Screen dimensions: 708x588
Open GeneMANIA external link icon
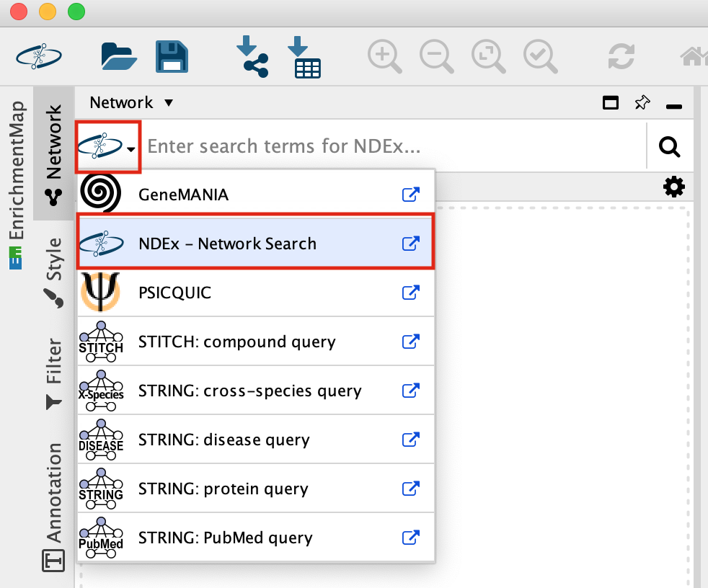tap(410, 195)
